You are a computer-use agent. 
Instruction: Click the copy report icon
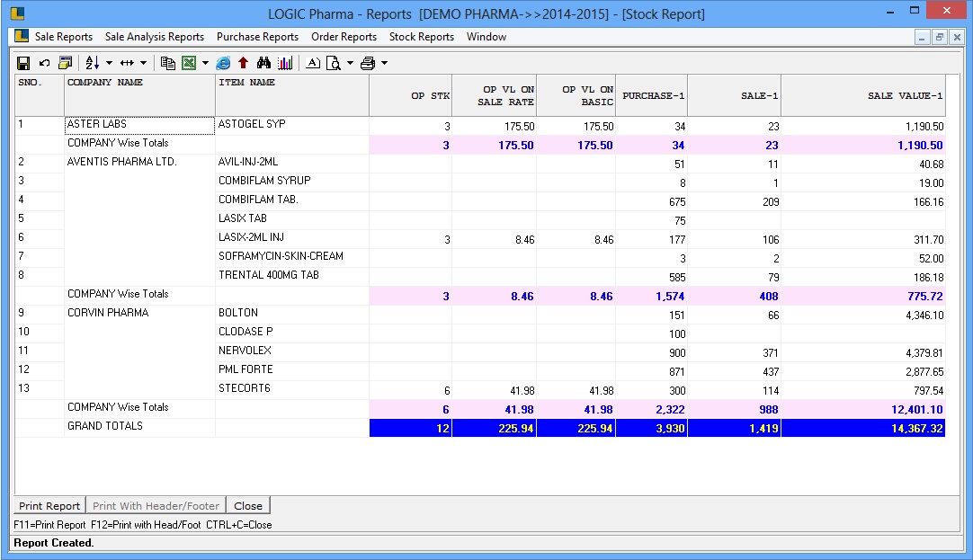167,63
